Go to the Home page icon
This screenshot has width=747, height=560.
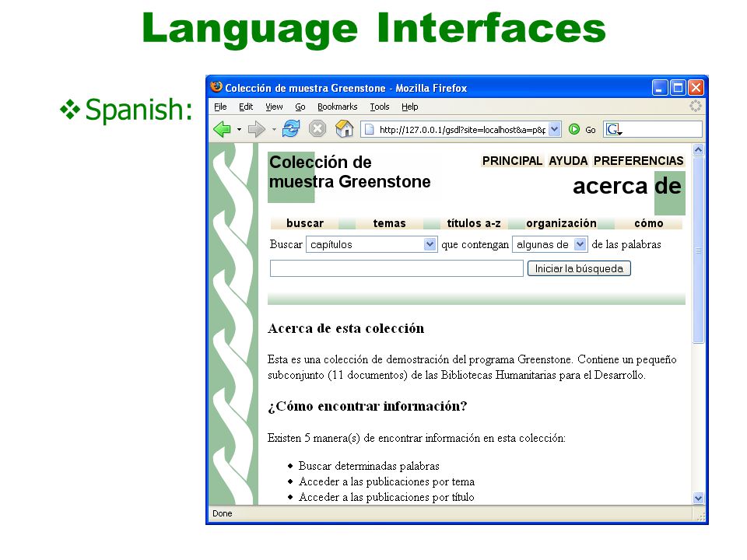344,128
